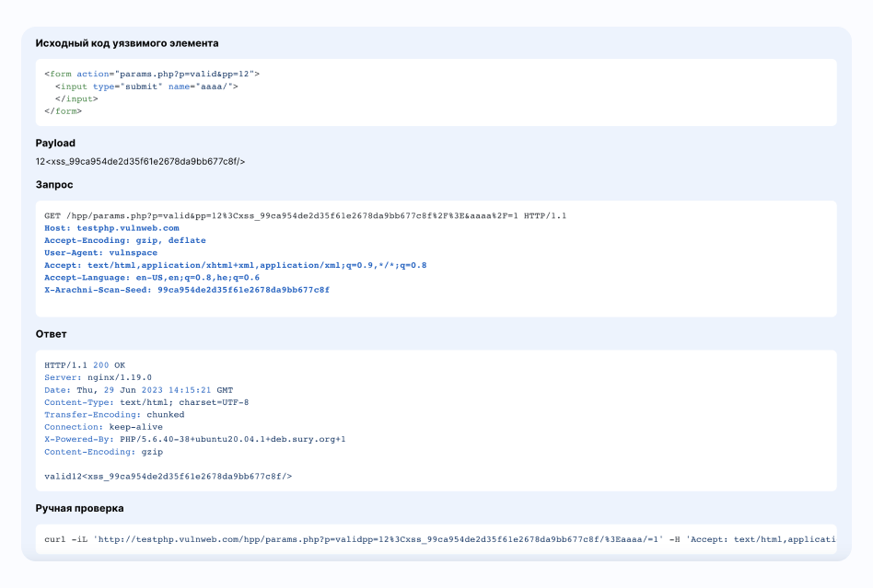
Task: Click the response body line starting with valid12
Action: click(168, 477)
